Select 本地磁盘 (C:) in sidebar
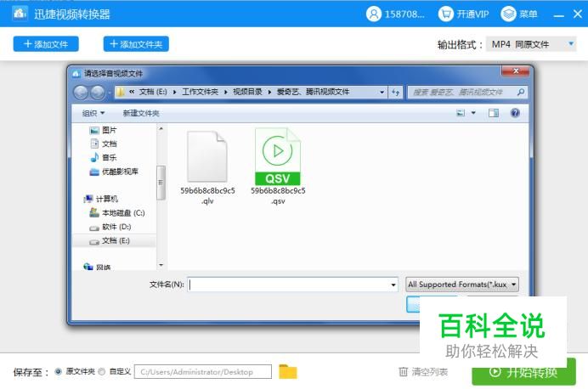Viewport: 588px width, 389px height. click(117, 213)
